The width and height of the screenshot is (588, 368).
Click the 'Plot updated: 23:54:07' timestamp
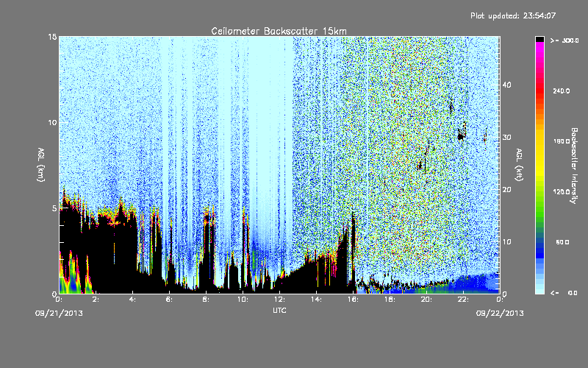[513, 15]
